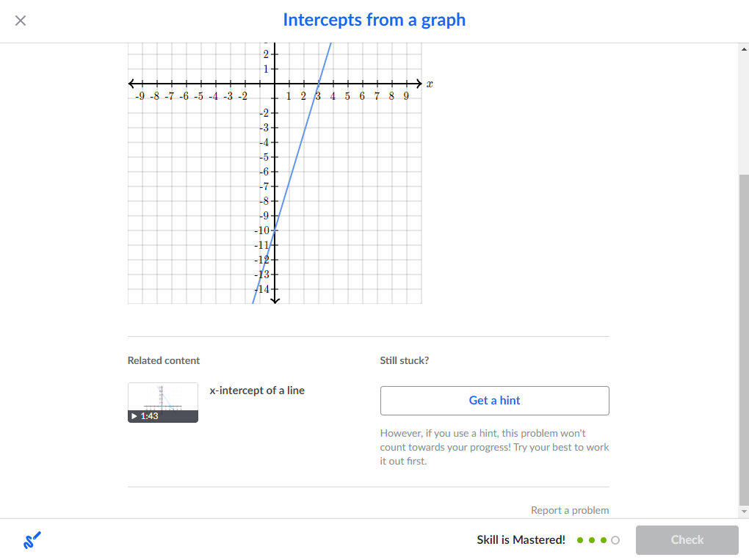Open the Report a problem link
The height and width of the screenshot is (560, 749).
click(x=570, y=510)
